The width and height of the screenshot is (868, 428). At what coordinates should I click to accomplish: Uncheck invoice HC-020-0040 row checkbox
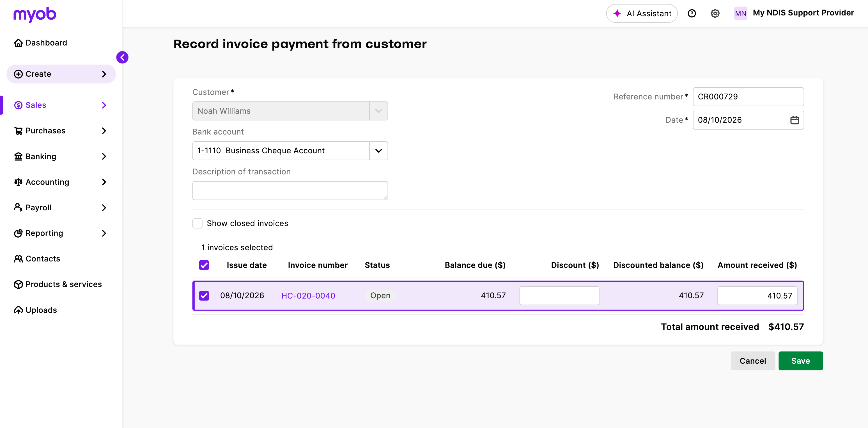click(204, 296)
